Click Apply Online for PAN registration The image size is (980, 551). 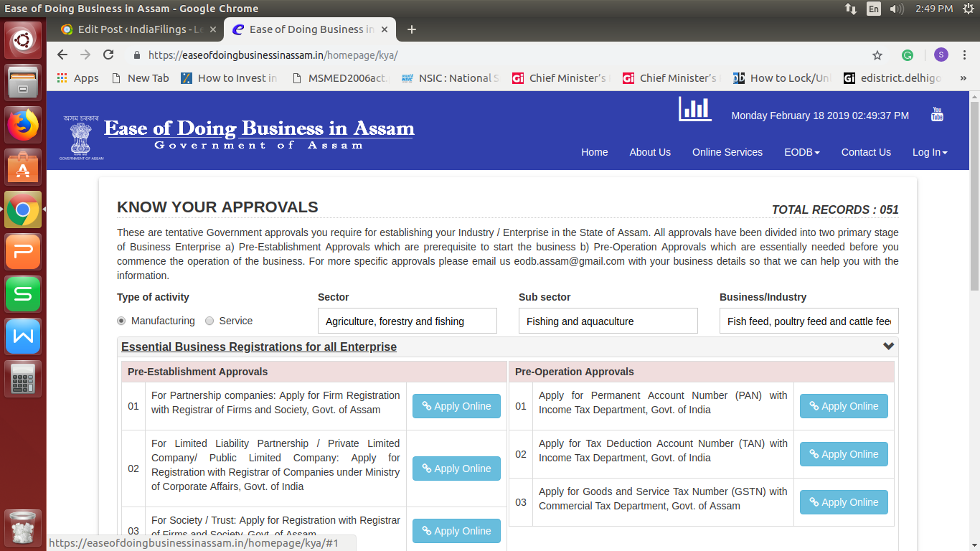pos(844,405)
